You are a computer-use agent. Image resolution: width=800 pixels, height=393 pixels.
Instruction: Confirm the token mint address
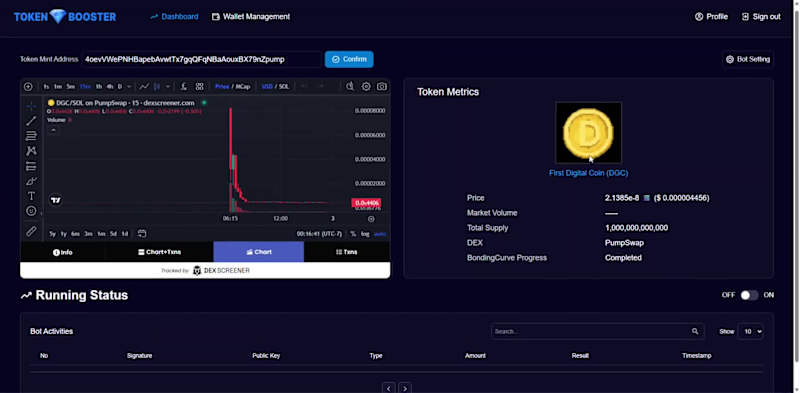tap(349, 59)
